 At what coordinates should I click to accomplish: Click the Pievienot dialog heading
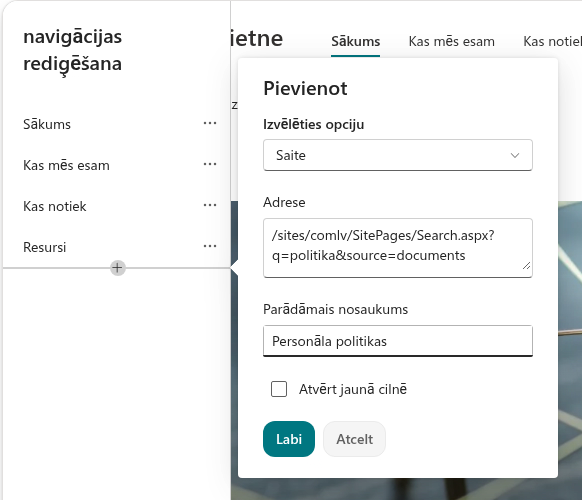305,88
